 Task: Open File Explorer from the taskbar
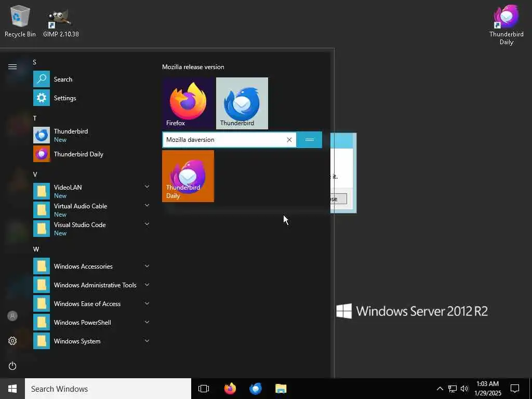pyautogui.click(x=281, y=389)
